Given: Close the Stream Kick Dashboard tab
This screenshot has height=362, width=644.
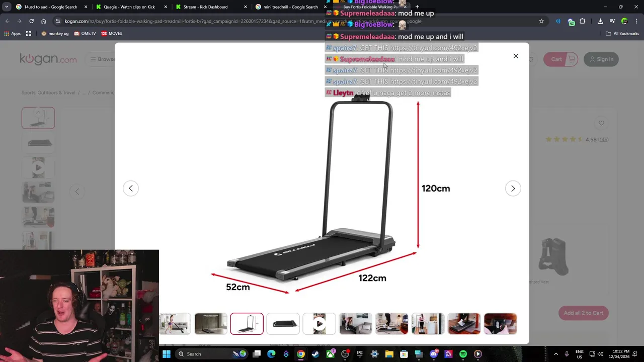Looking at the screenshot, I should click(x=246, y=7).
